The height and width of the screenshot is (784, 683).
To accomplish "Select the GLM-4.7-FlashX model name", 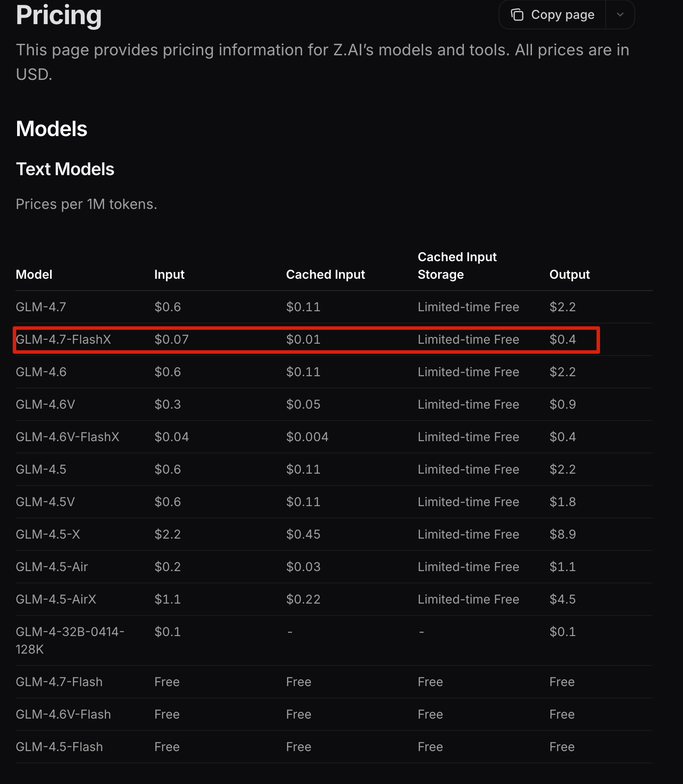I will 64,340.
